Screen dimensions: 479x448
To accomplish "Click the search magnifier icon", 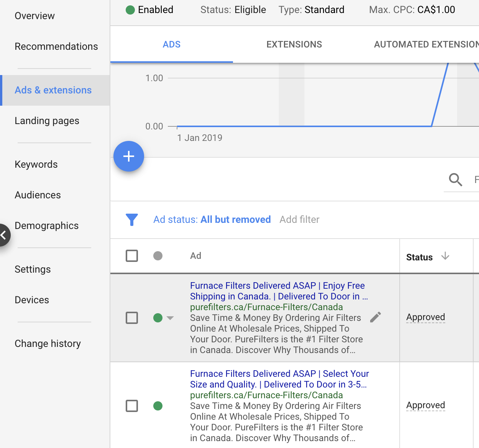I will point(455,179).
